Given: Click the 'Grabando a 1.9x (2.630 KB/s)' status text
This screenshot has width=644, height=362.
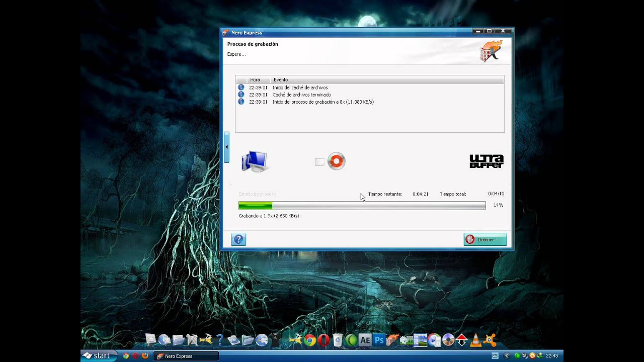Looking at the screenshot, I should coord(269,216).
